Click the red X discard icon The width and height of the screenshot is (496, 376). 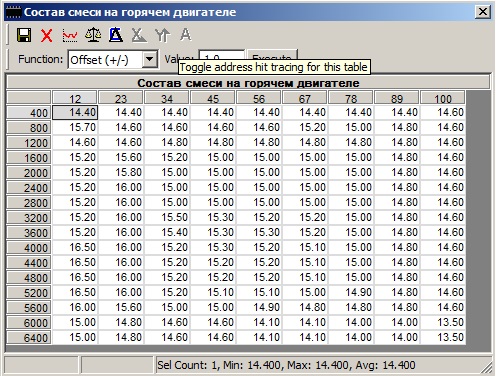click(47, 35)
